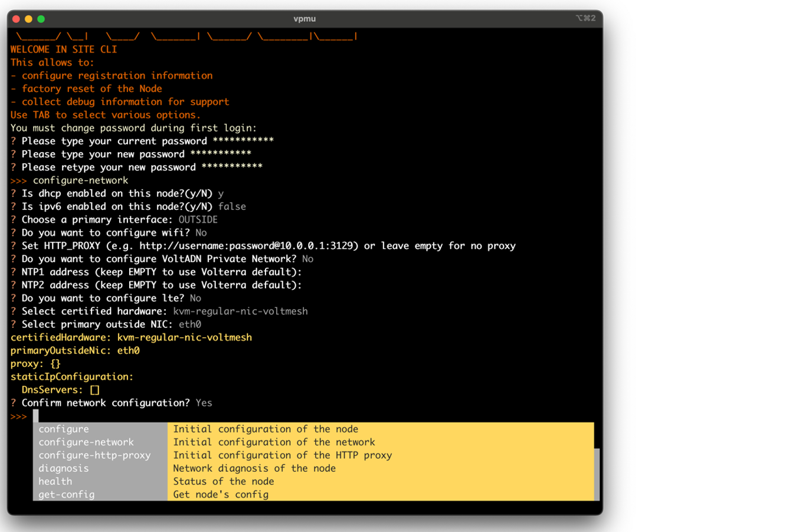Click the WELCOME IN SITE CLI banner
Image resolution: width=812 pixels, height=532 pixels.
(62, 49)
